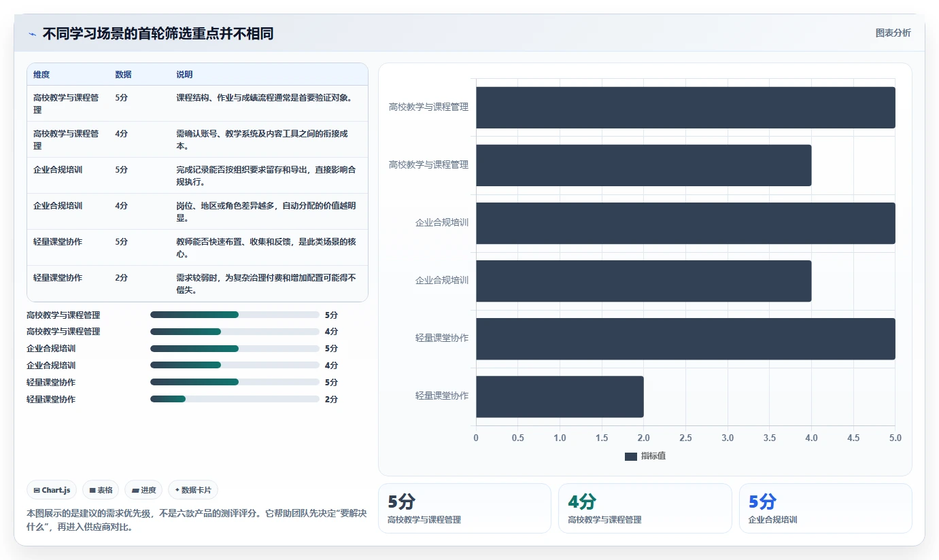Click the 4.5 tick on the chart x-axis

[x=853, y=438]
